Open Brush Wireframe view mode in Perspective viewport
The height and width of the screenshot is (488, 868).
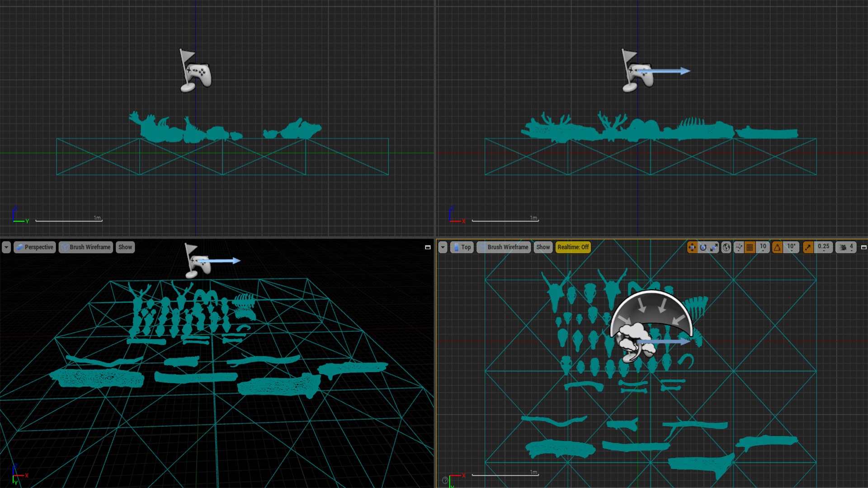tap(86, 247)
